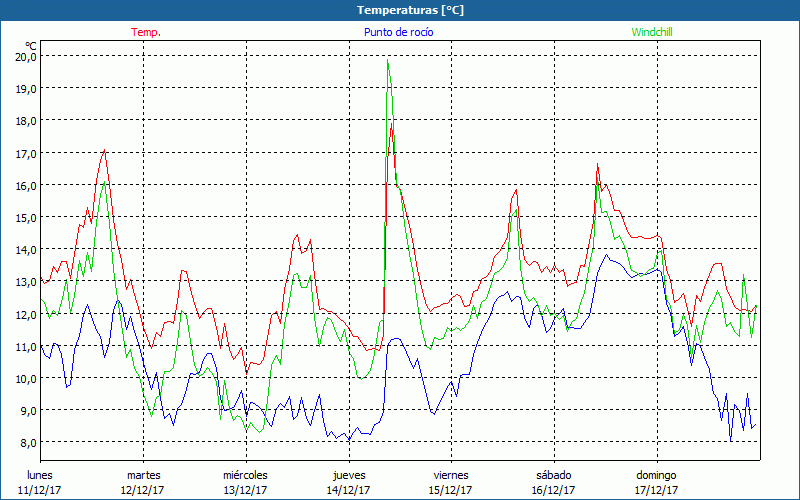Click the 11,0 value on the y-axis
800x500 pixels.
[26, 346]
